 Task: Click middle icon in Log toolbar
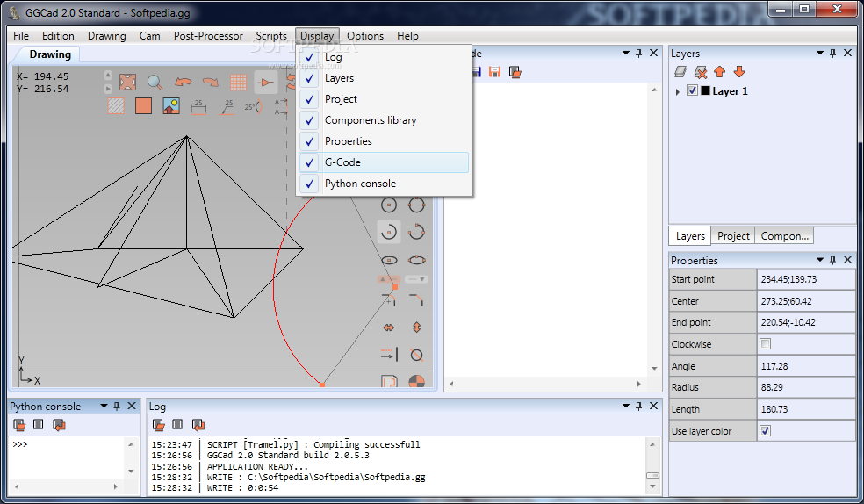tap(177, 424)
